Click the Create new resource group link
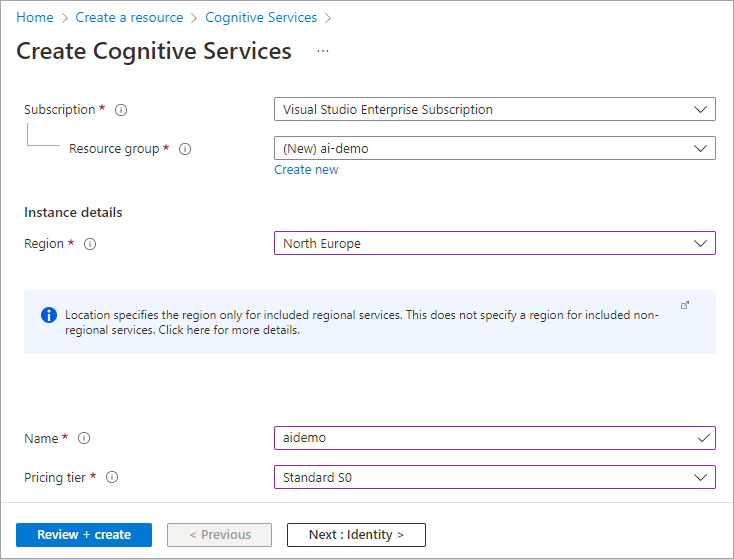This screenshot has height=559, width=734. click(x=306, y=170)
